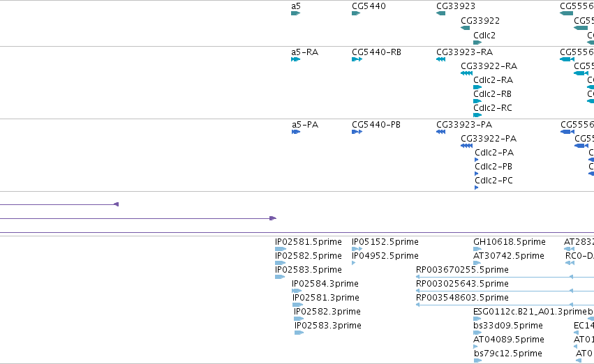Viewport: 594px width, 364px height.
Task: Open protein CG33922-PA
Action: tap(466, 146)
